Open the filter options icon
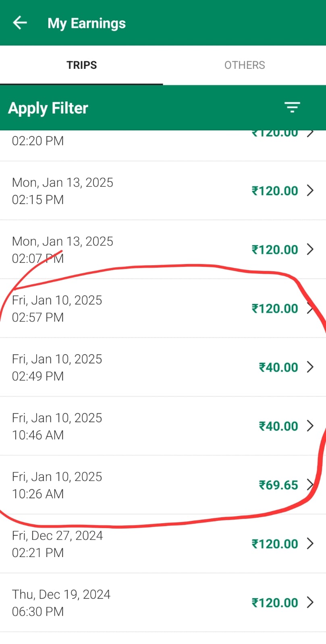This screenshot has width=326, height=644. [x=292, y=107]
